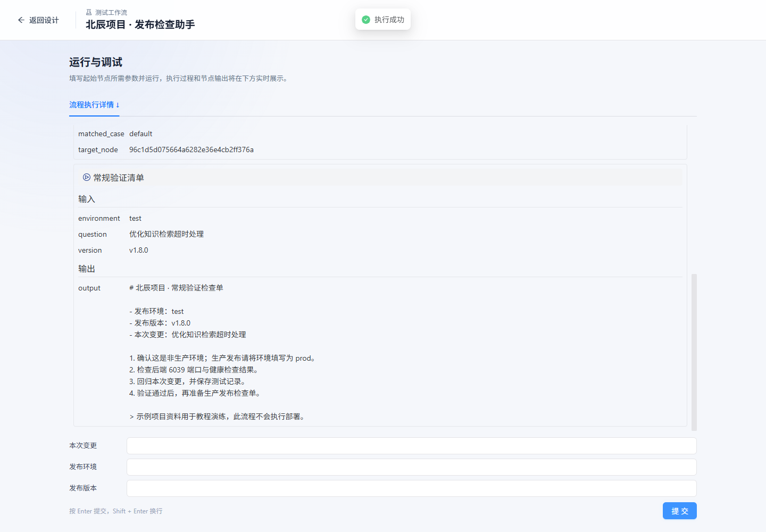Screen dimensions: 766x532
Task: Click the 提交 button
Action: click(x=680, y=511)
